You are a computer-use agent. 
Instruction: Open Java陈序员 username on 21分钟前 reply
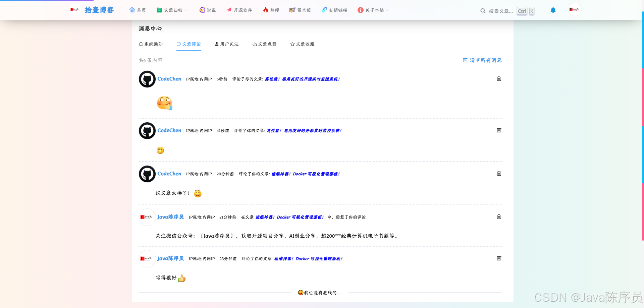[x=171, y=217]
